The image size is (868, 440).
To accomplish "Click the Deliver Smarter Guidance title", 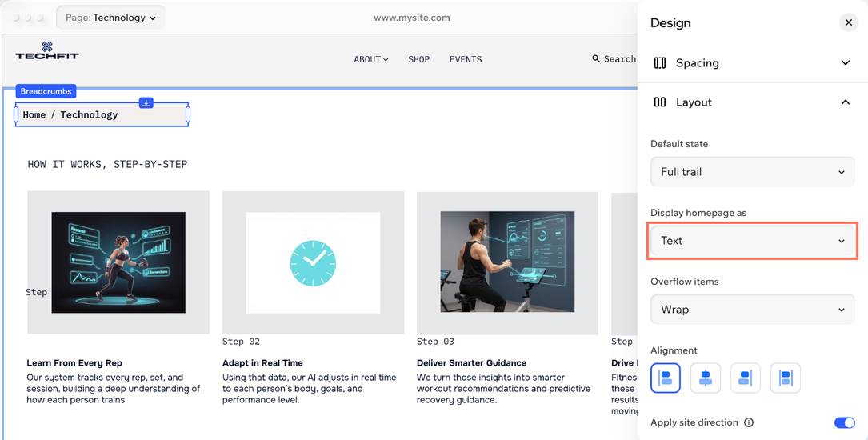I will (472, 363).
